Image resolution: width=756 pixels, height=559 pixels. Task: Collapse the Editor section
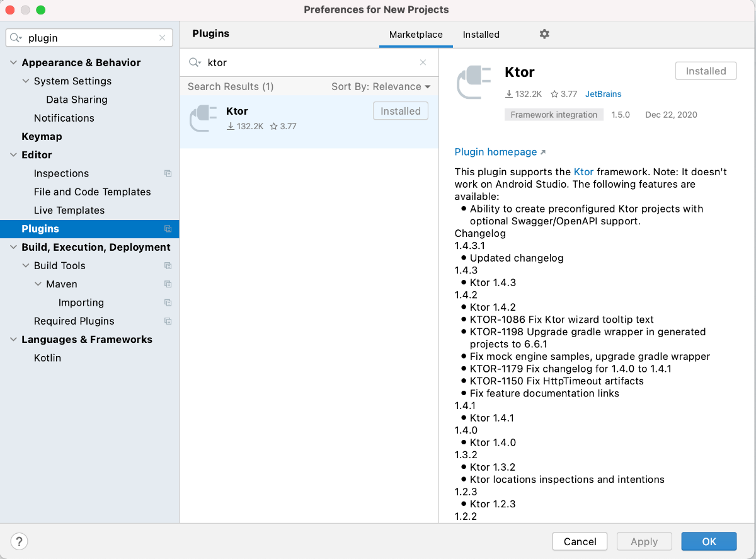point(14,155)
